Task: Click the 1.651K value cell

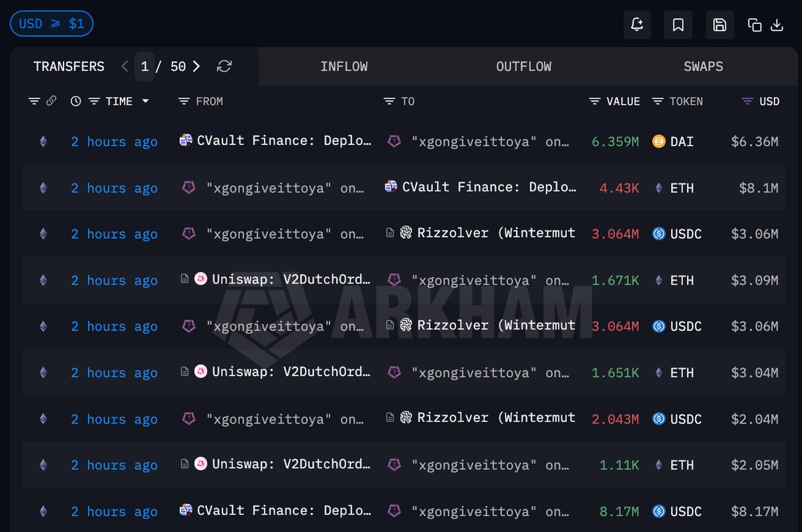Action: tap(615, 373)
